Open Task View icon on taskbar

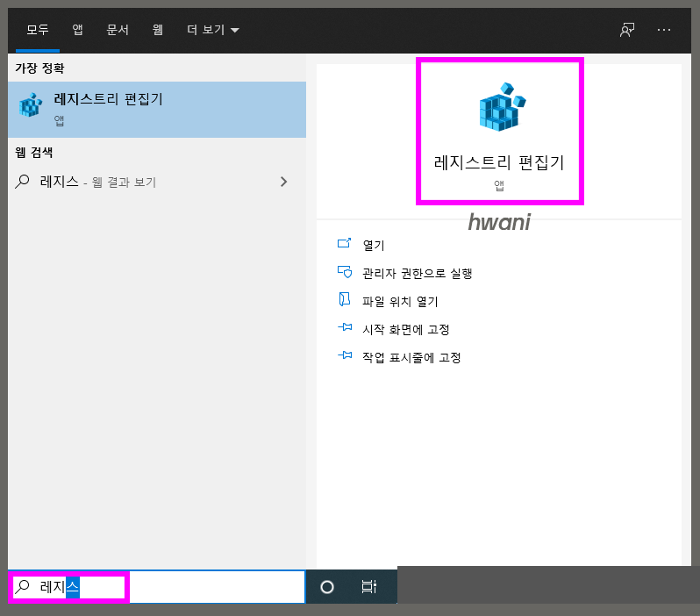[x=368, y=586]
